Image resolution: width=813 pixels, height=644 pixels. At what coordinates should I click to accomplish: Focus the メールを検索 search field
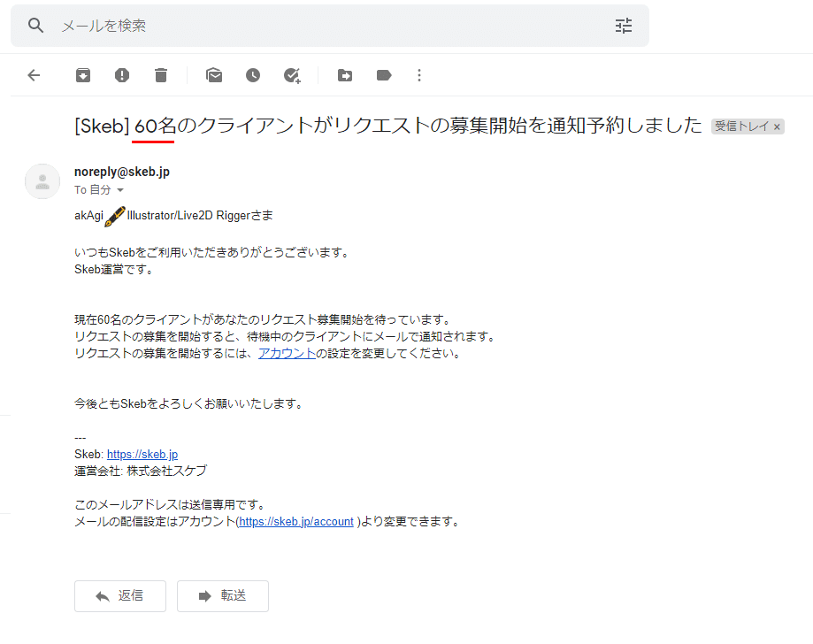coord(330,26)
